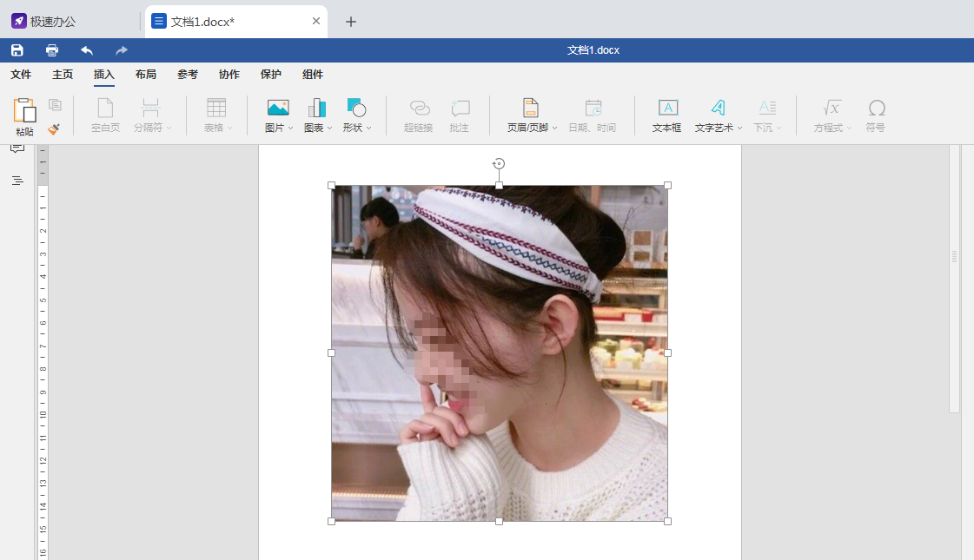Switch to the 主页 ribbon tab
The image size is (974, 560).
coord(62,75)
